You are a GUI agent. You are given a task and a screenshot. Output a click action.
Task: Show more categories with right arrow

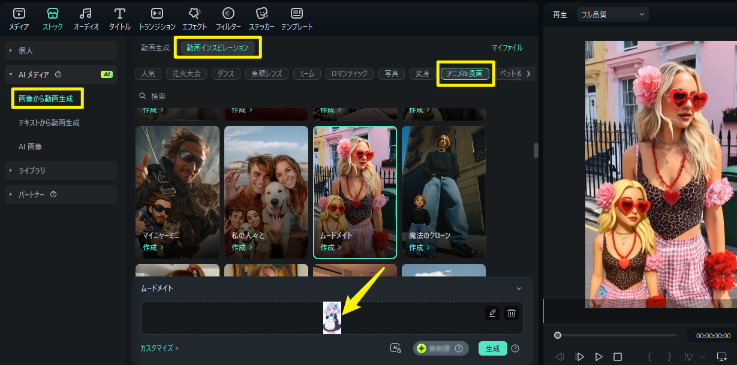coord(528,74)
